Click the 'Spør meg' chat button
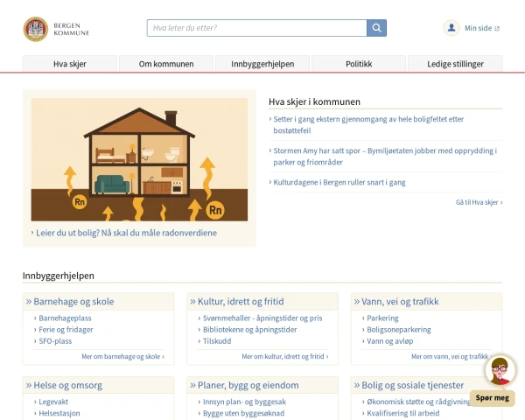The width and height of the screenshot is (525, 420). 492,398
